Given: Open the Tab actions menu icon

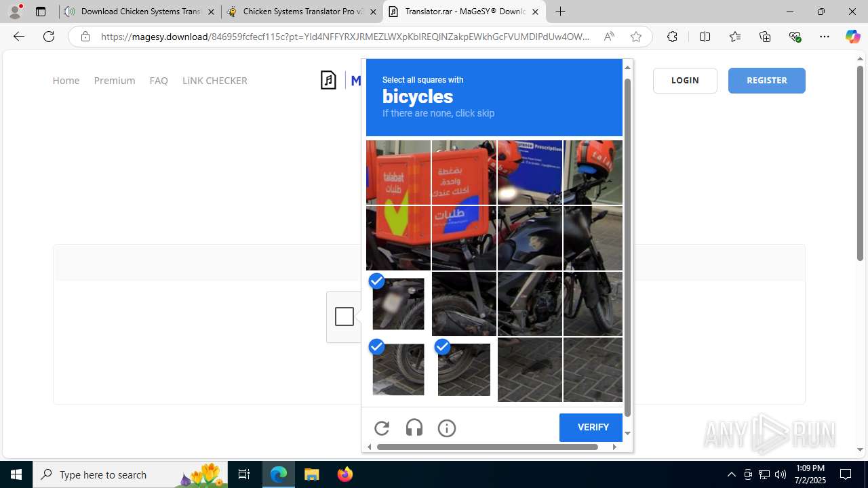Looking at the screenshot, I should click(41, 12).
